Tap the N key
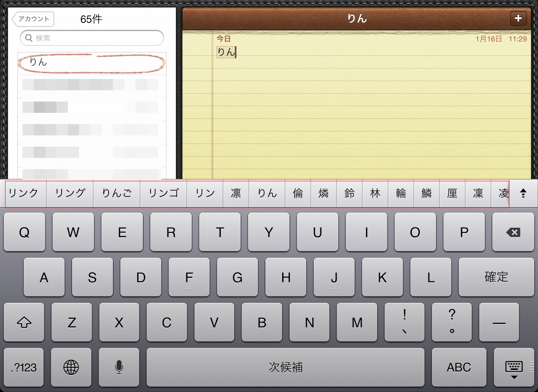The image size is (538, 392). pyautogui.click(x=309, y=322)
